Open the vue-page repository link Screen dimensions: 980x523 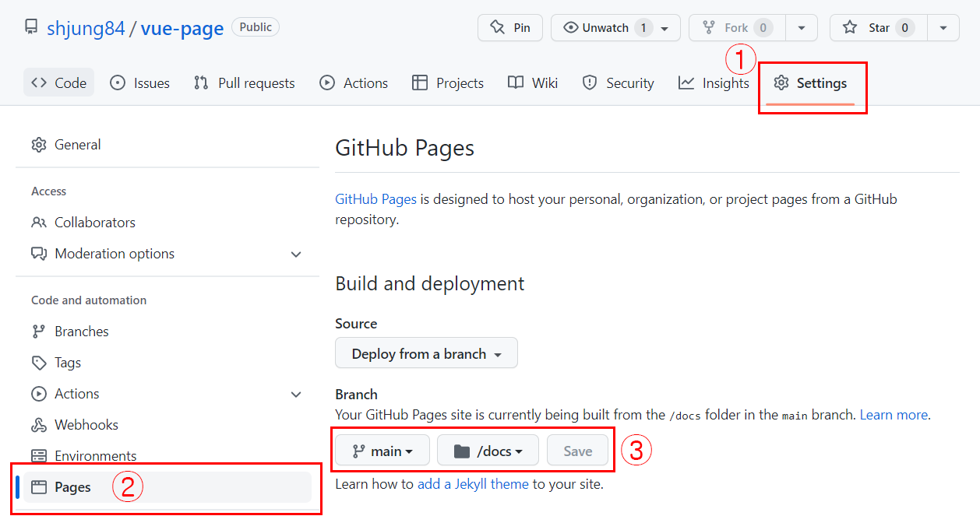(x=182, y=29)
